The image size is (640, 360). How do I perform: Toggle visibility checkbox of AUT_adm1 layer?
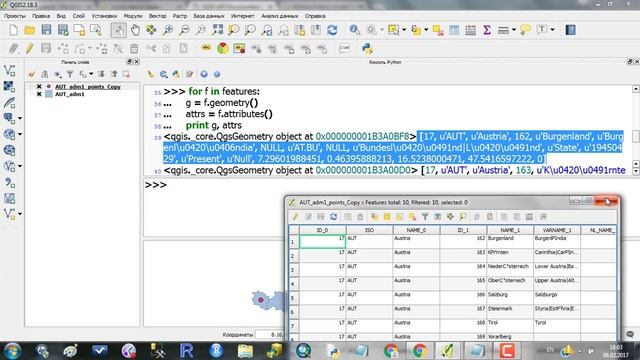coord(39,94)
